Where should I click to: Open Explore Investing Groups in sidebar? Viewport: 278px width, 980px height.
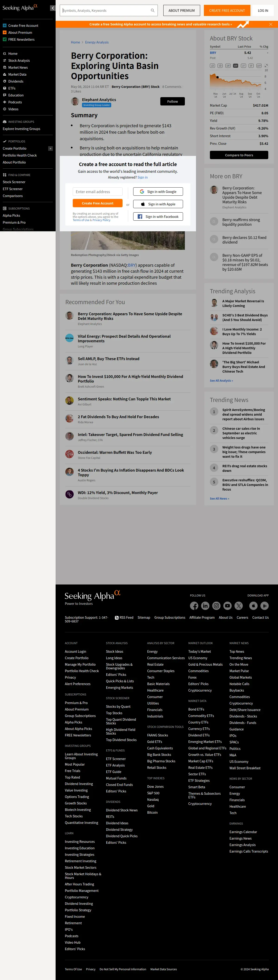pyautogui.click(x=21, y=129)
